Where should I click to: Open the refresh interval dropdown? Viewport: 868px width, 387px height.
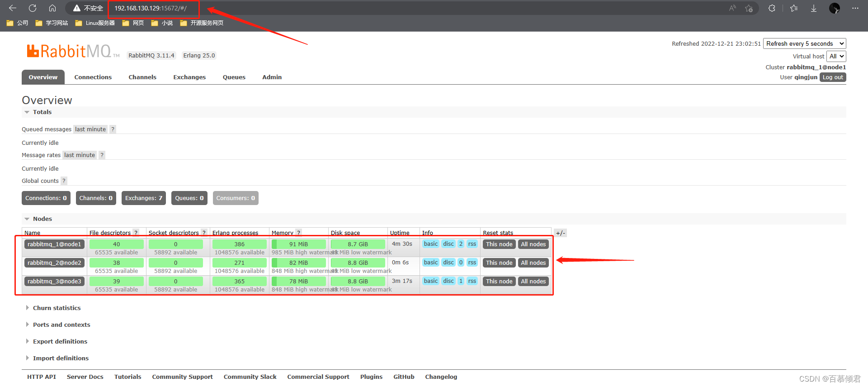point(805,44)
